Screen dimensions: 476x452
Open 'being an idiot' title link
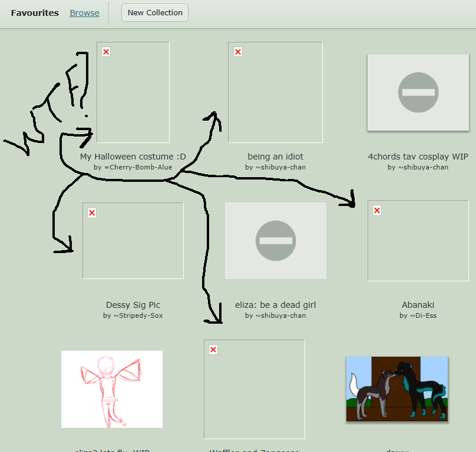click(x=275, y=157)
